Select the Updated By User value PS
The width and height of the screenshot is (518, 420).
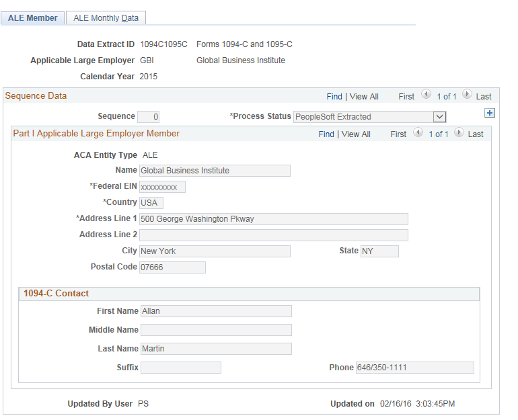[143, 404]
